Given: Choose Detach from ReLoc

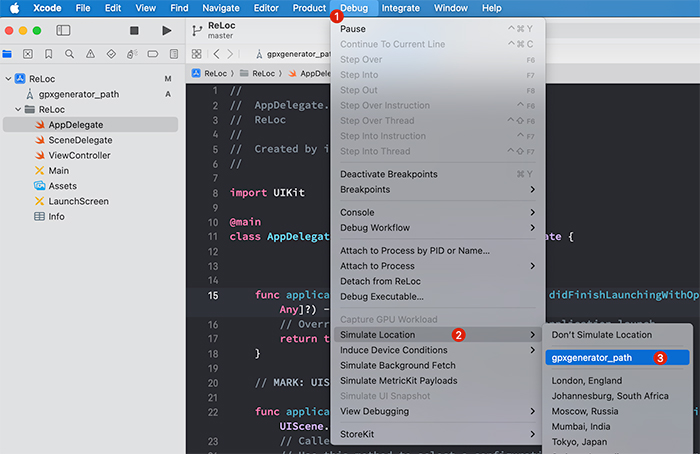Looking at the screenshot, I should pos(438,281).
